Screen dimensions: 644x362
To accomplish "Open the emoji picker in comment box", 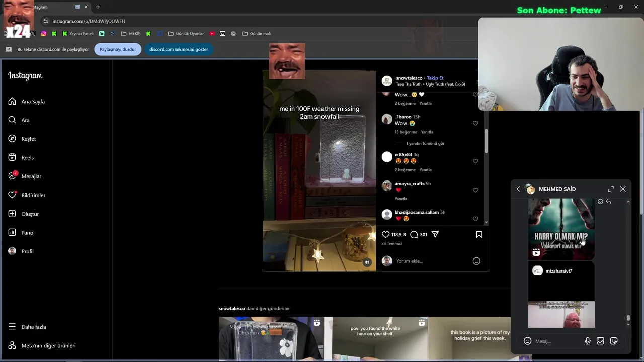I will tap(476, 261).
